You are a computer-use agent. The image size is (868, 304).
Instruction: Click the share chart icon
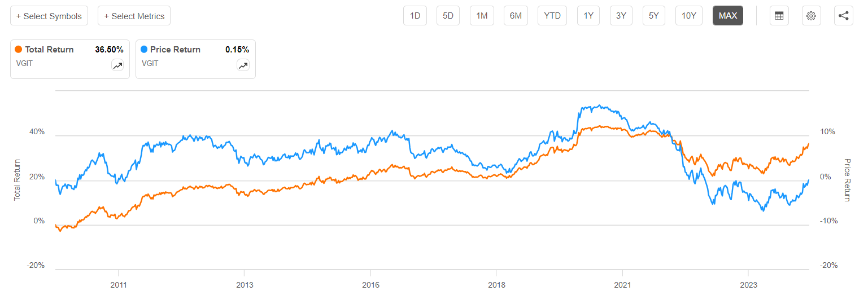coord(843,16)
